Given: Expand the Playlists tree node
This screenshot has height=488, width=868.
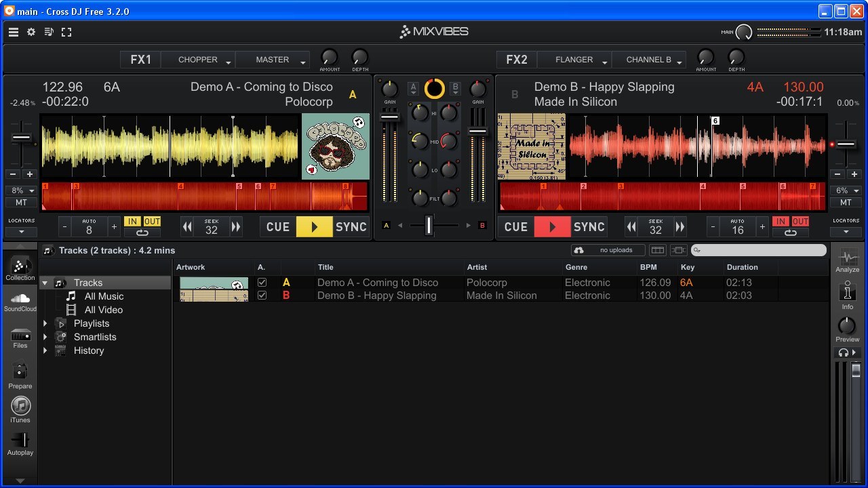Looking at the screenshot, I should point(45,323).
